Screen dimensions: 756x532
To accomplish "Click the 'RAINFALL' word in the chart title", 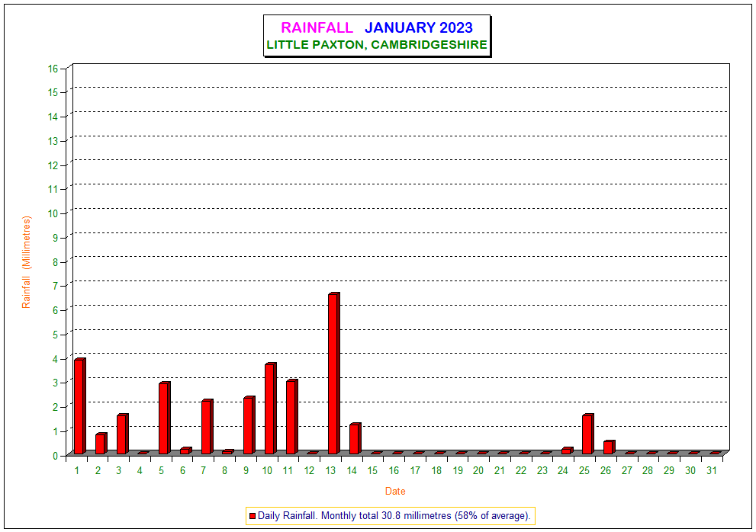I will 317,27.
